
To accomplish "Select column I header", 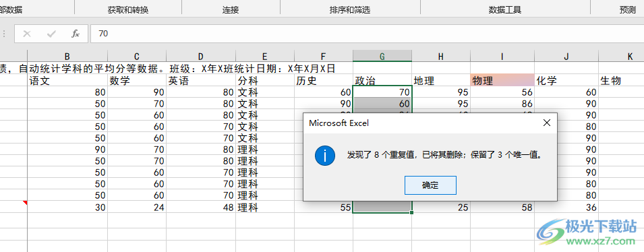I will click(x=502, y=57).
